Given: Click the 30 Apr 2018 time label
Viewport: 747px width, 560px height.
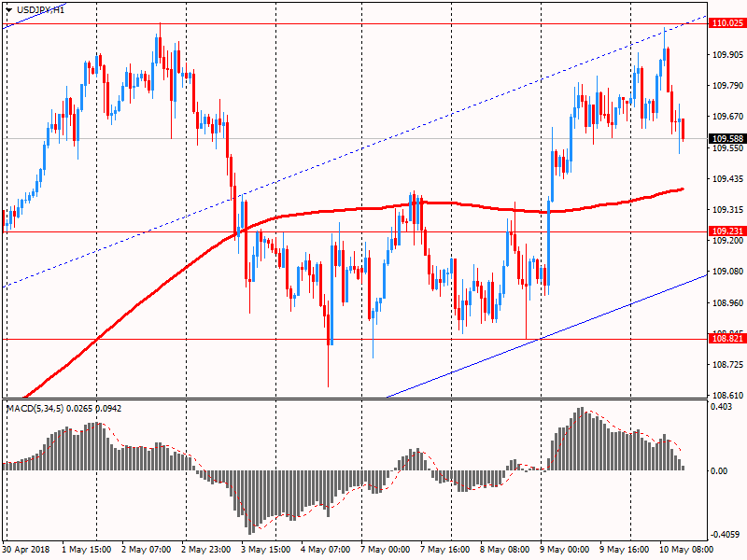Looking at the screenshot, I should point(26,550).
